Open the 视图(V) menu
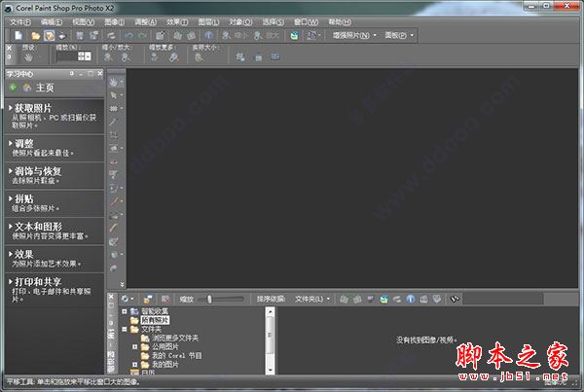Viewport: 584px width, 392px height. [84, 22]
